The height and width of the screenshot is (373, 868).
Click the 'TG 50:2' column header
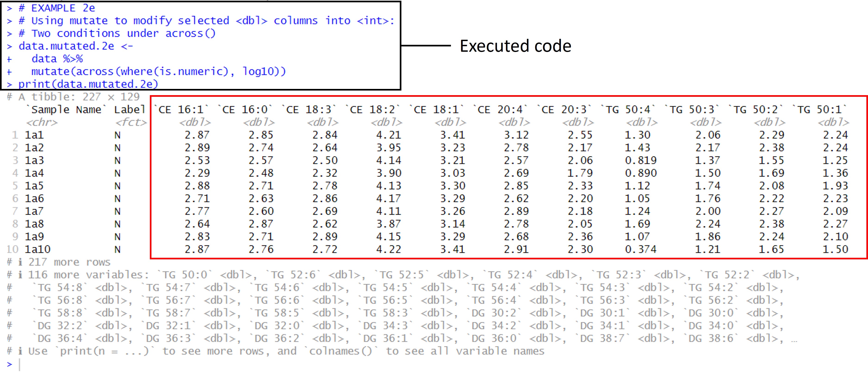(x=756, y=110)
